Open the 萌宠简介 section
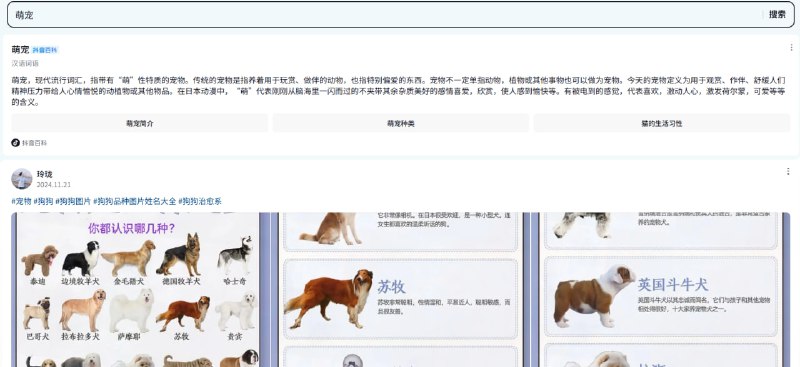The height and width of the screenshot is (367, 800). 140,124
